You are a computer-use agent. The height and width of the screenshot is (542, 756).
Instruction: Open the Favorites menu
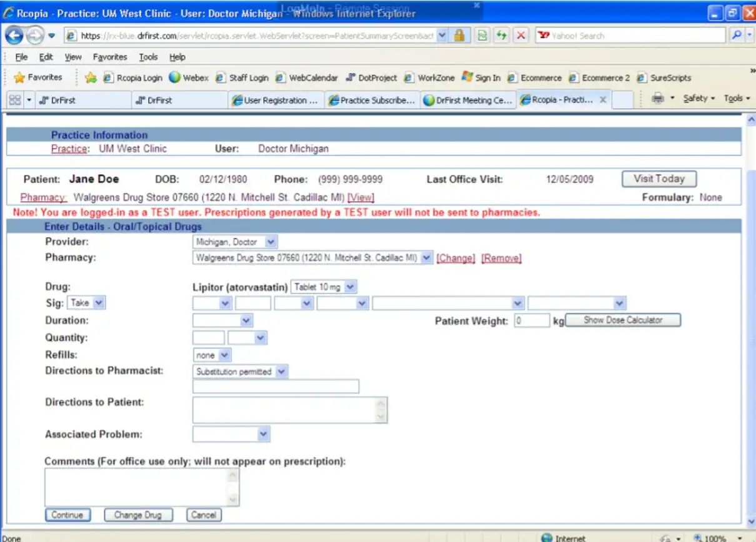(110, 57)
